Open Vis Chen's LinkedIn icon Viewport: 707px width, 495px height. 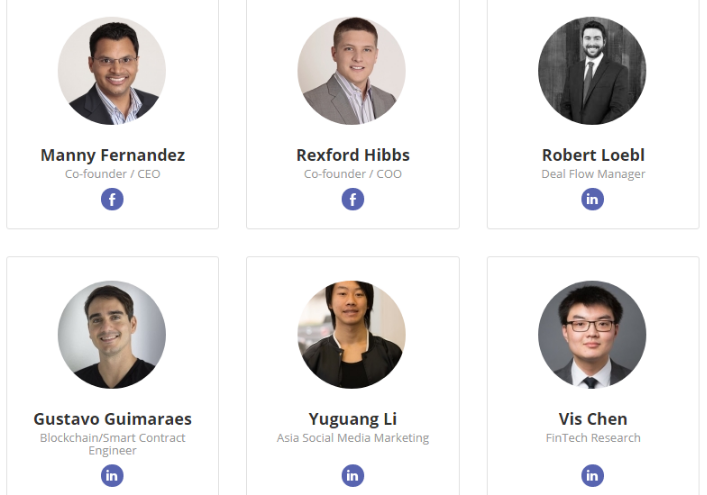(x=592, y=476)
